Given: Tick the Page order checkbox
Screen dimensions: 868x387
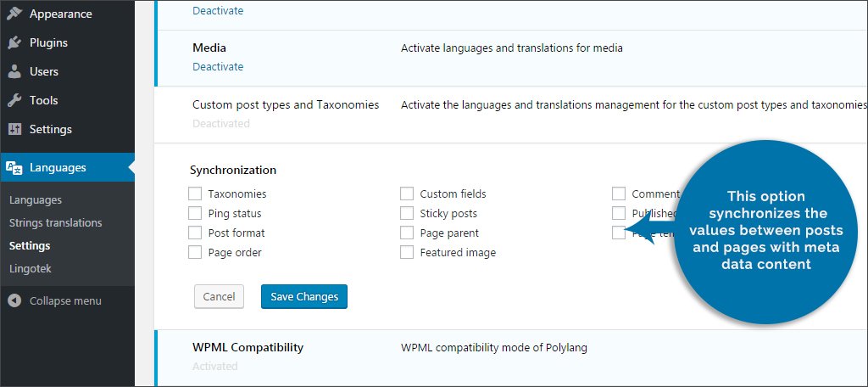Looking at the screenshot, I should pyautogui.click(x=195, y=252).
